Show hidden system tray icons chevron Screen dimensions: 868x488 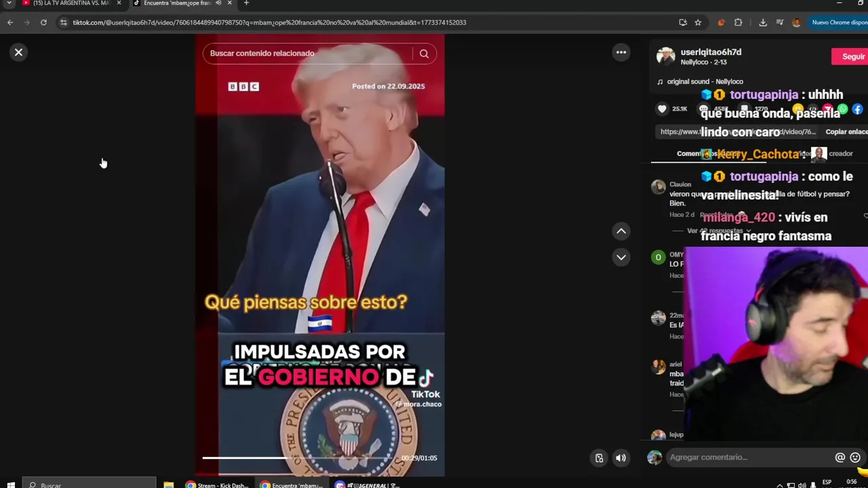point(779,485)
